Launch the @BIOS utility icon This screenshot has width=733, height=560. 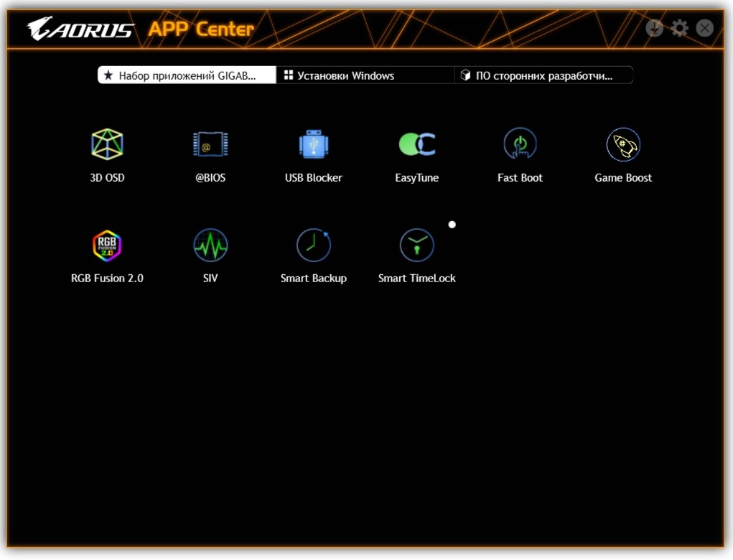pyautogui.click(x=210, y=144)
